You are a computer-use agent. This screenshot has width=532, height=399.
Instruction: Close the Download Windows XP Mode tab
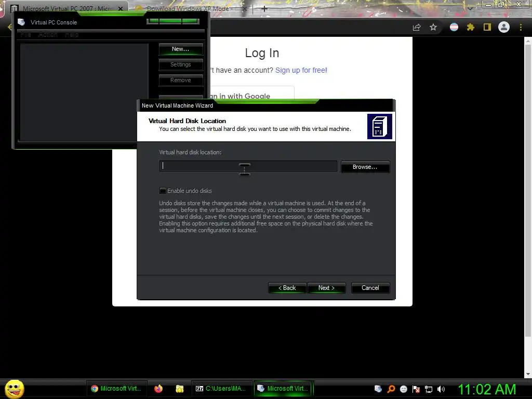click(244, 9)
